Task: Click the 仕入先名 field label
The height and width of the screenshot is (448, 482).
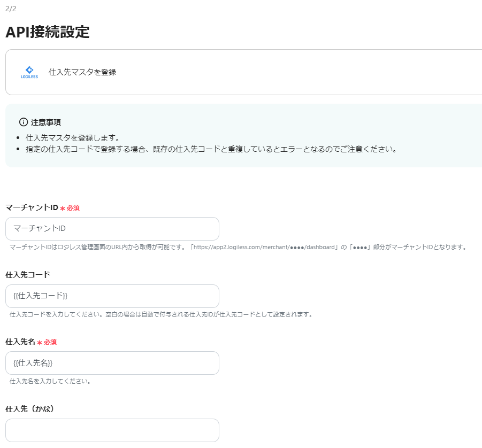Action: click(20, 342)
